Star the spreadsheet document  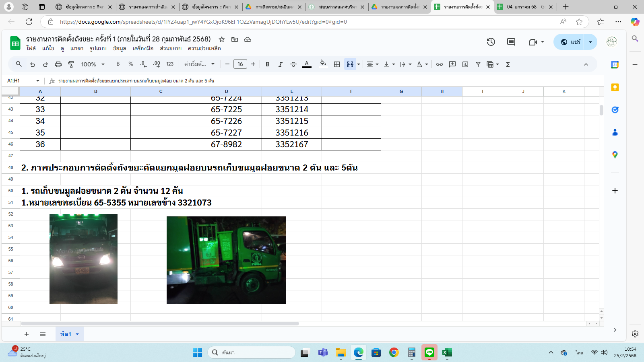click(221, 39)
